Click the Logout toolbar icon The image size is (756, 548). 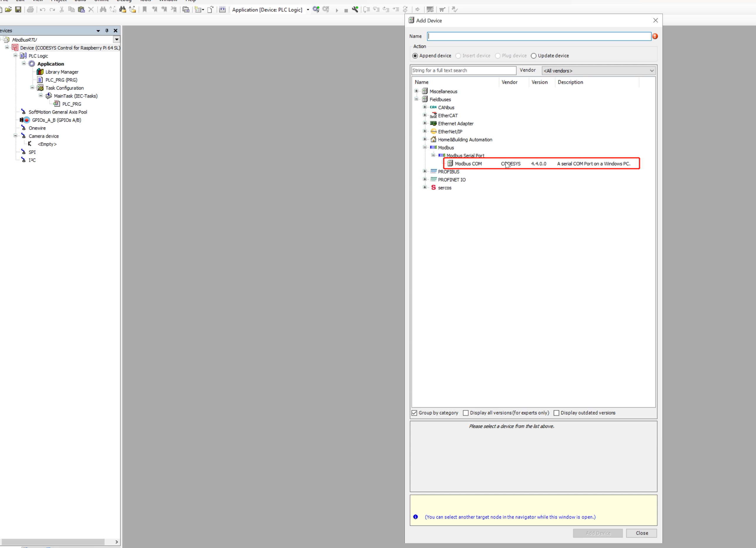(x=326, y=10)
